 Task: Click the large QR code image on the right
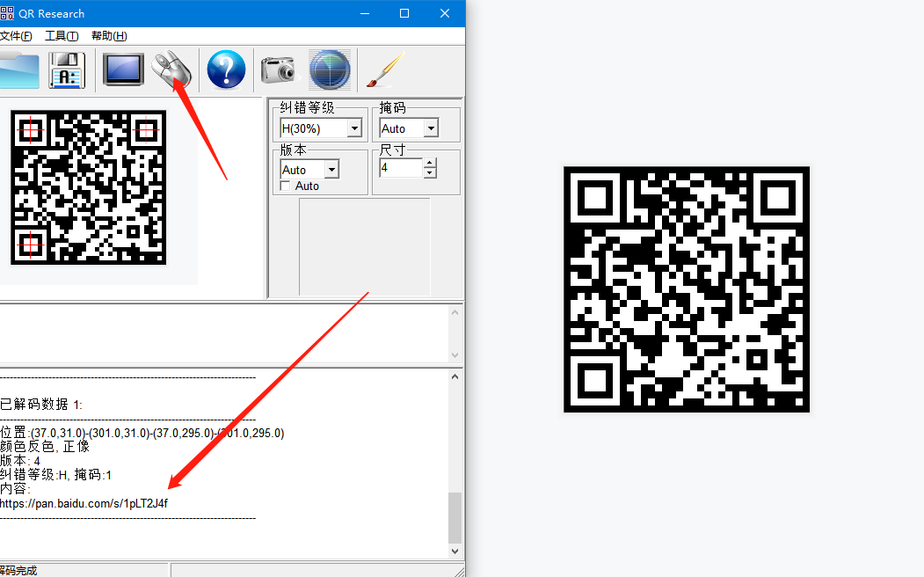click(x=687, y=289)
